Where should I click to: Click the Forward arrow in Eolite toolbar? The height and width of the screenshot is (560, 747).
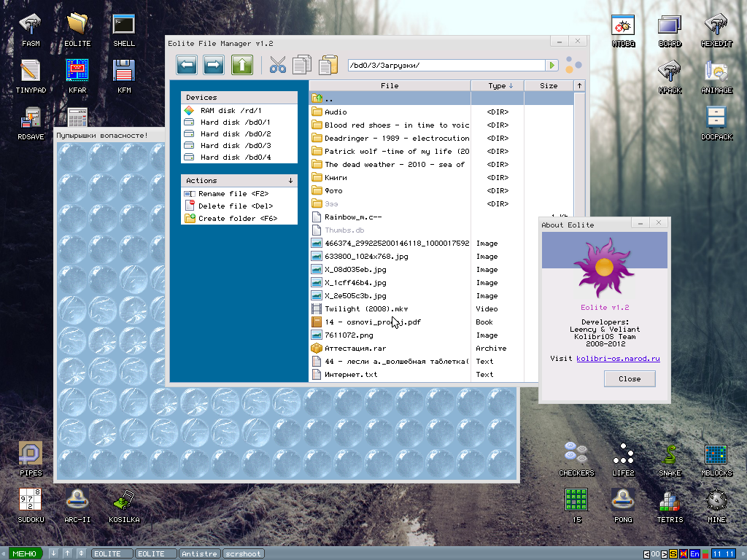coord(214,66)
